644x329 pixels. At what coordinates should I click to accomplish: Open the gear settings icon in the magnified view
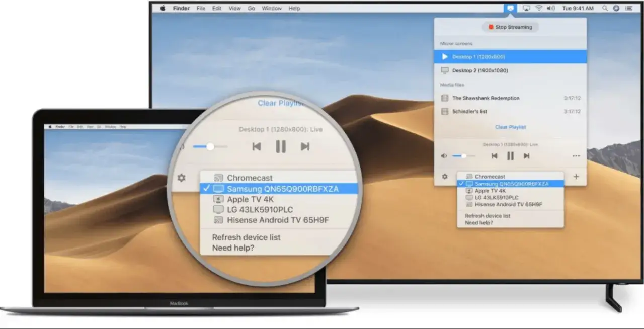[182, 178]
